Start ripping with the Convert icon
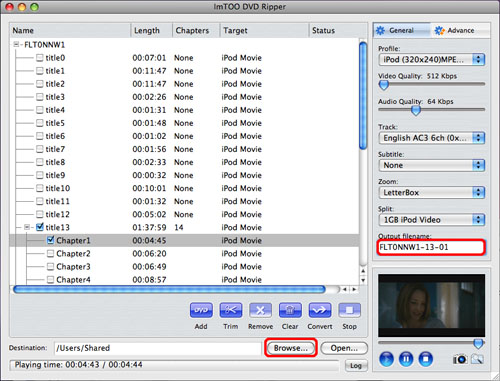Viewport: 500px width, 381px height. point(320,310)
